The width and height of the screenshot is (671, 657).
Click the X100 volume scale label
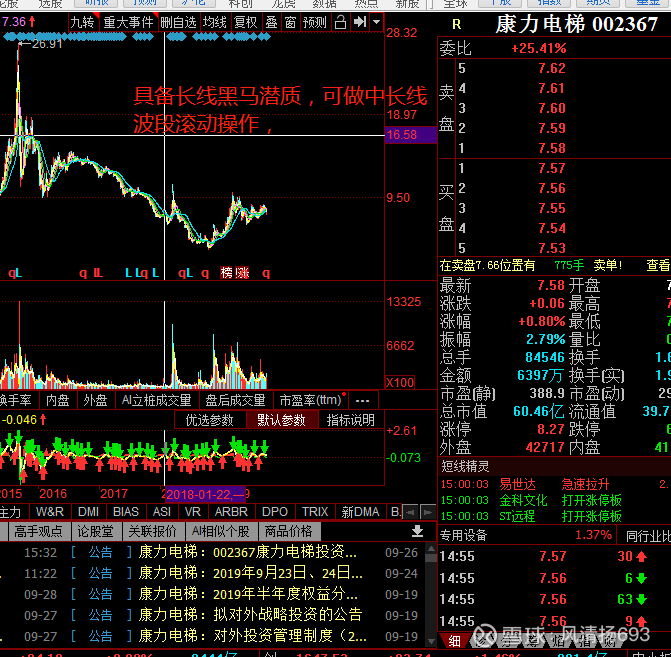(x=401, y=382)
